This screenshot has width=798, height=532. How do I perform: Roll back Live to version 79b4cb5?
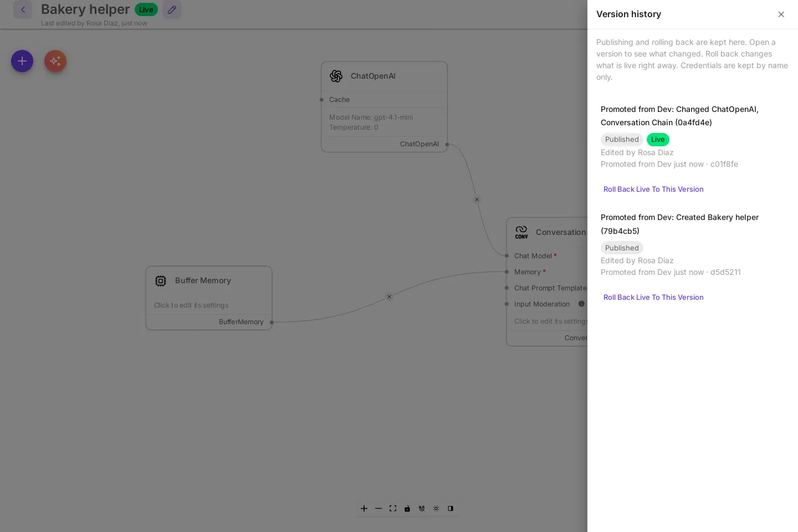coord(653,297)
